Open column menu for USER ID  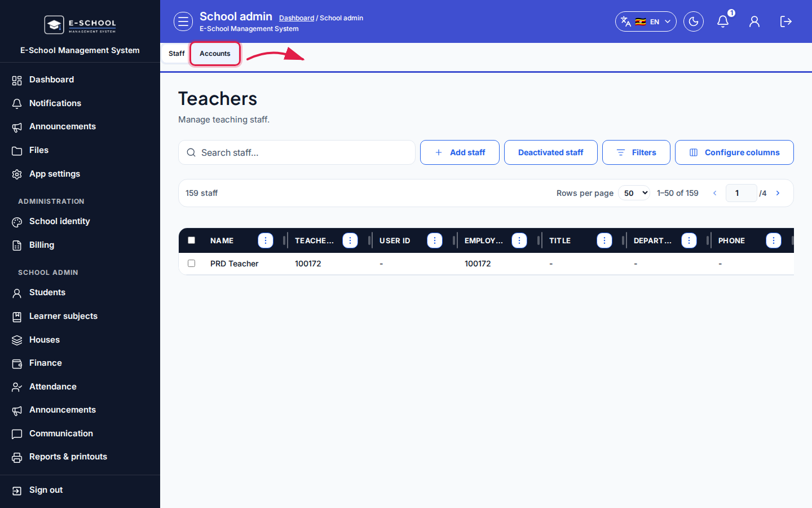pyautogui.click(x=435, y=240)
